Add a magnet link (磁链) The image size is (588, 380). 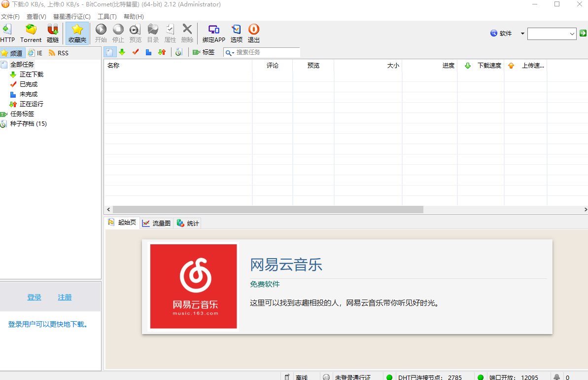pos(53,33)
